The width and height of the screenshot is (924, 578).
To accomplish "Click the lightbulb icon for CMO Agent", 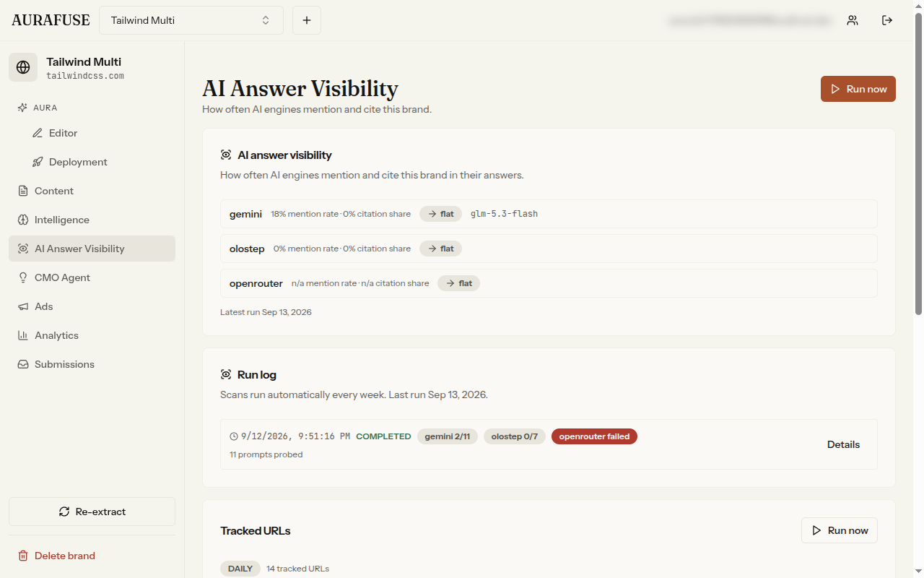I will coord(23,277).
